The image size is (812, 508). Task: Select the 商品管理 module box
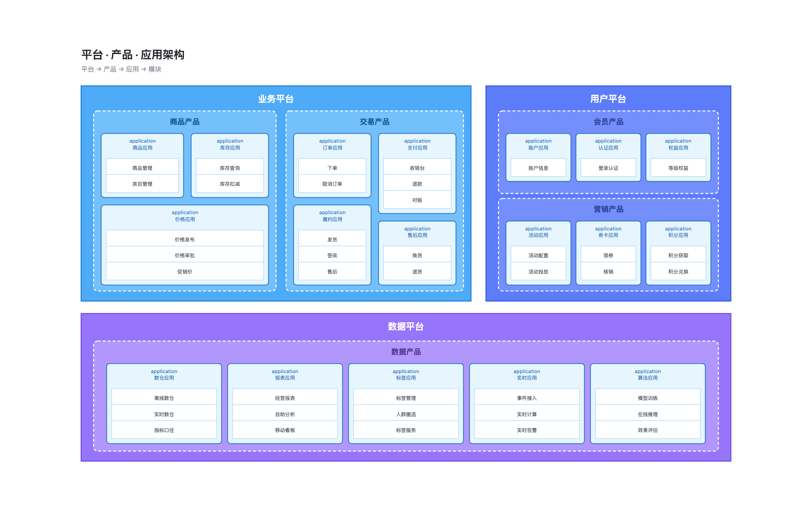point(143,167)
